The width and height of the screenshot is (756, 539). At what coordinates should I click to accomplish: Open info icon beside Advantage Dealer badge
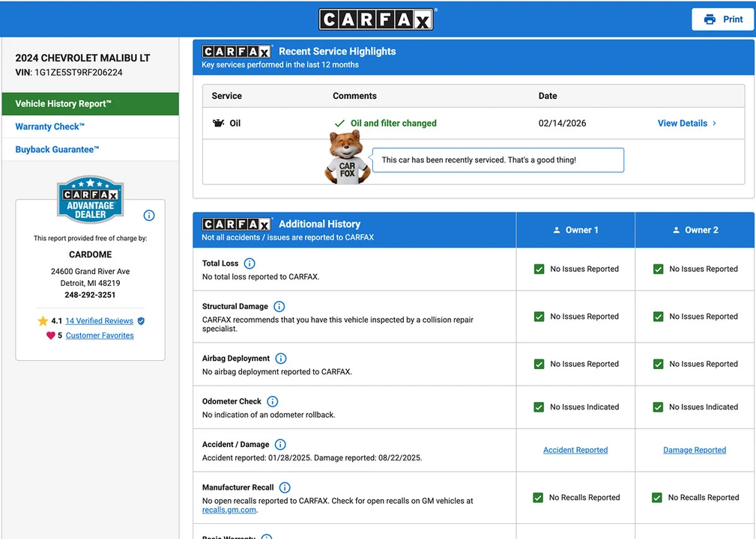click(149, 216)
